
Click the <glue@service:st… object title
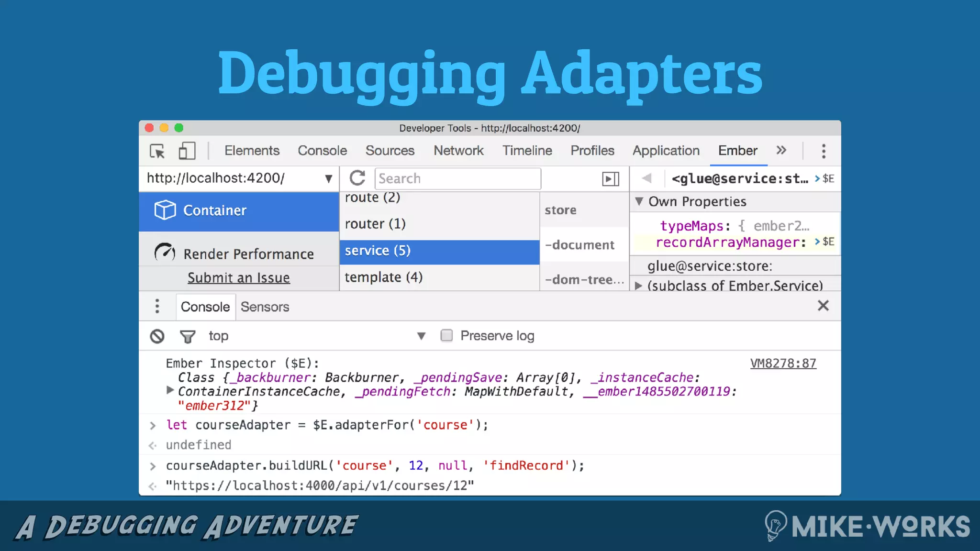click(740, 179)
